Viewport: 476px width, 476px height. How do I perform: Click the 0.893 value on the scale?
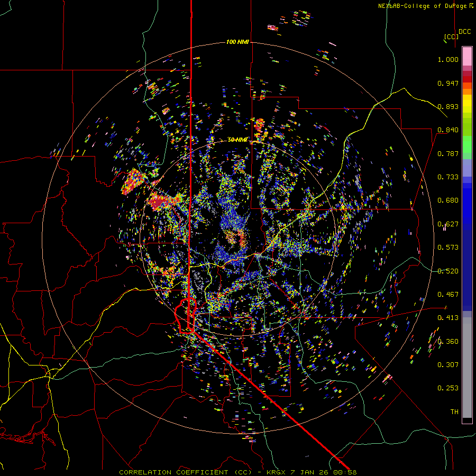pos(448,106)
